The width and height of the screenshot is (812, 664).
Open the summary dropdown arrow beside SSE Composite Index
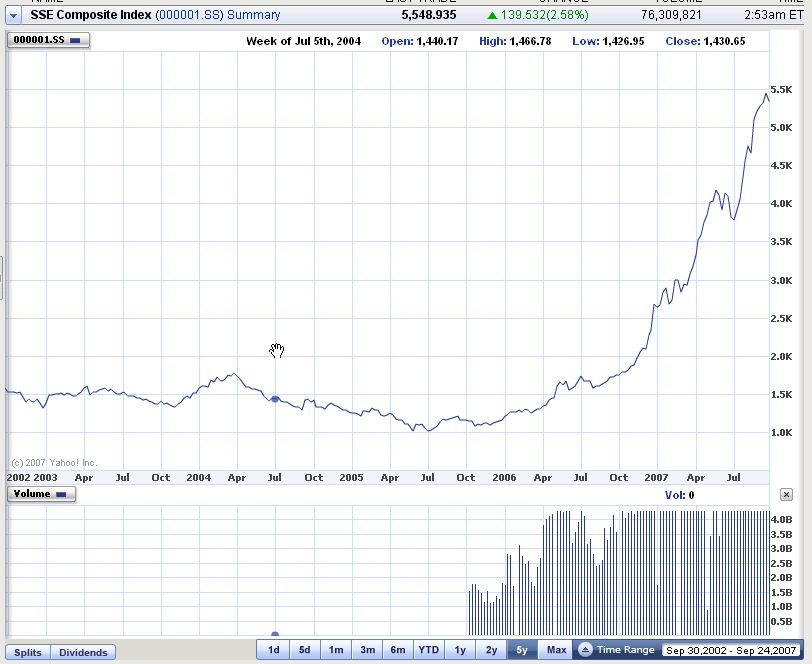[x=13, y=16]
